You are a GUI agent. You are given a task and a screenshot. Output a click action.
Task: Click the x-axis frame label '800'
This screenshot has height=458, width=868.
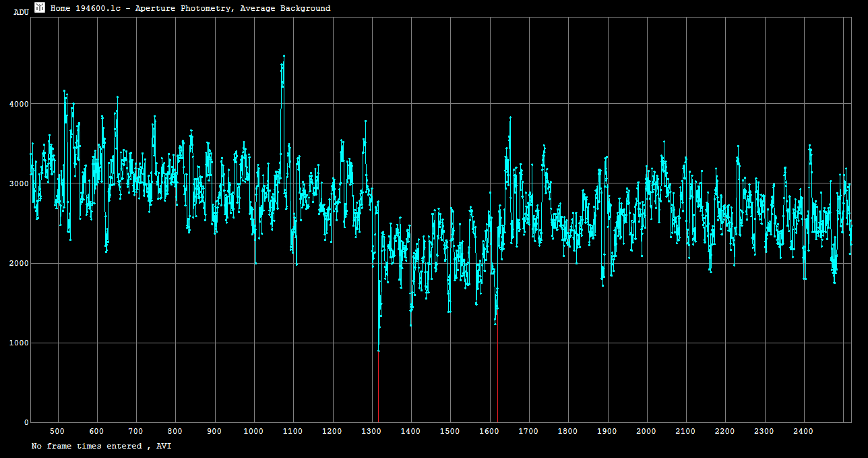(175, 431)
